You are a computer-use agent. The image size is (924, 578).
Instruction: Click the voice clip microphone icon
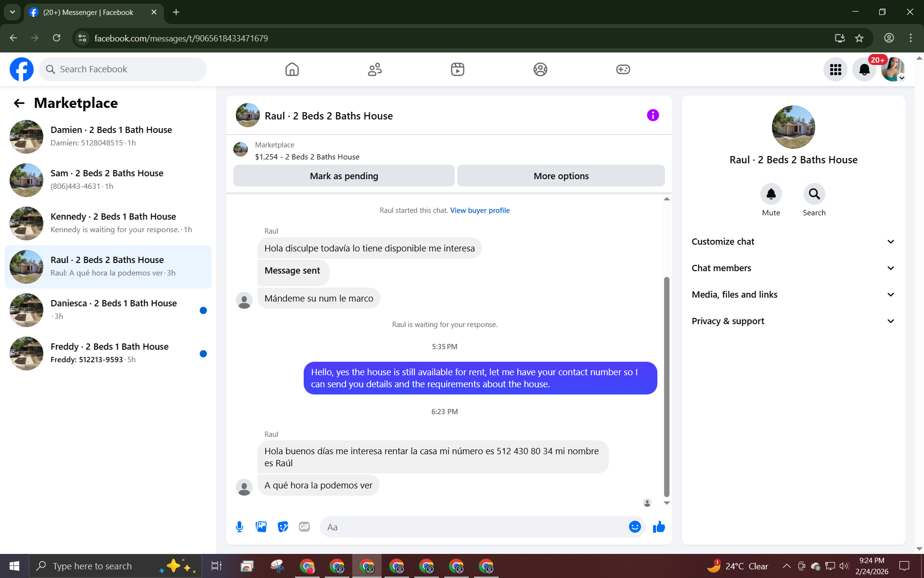click(239, 527)
